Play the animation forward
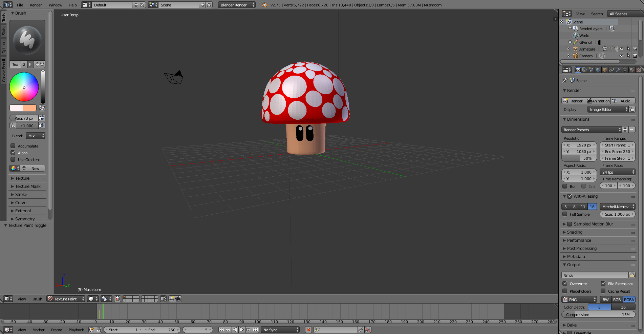Image resolution: width=644 pixels, height=334 pixels. [242, 330]
